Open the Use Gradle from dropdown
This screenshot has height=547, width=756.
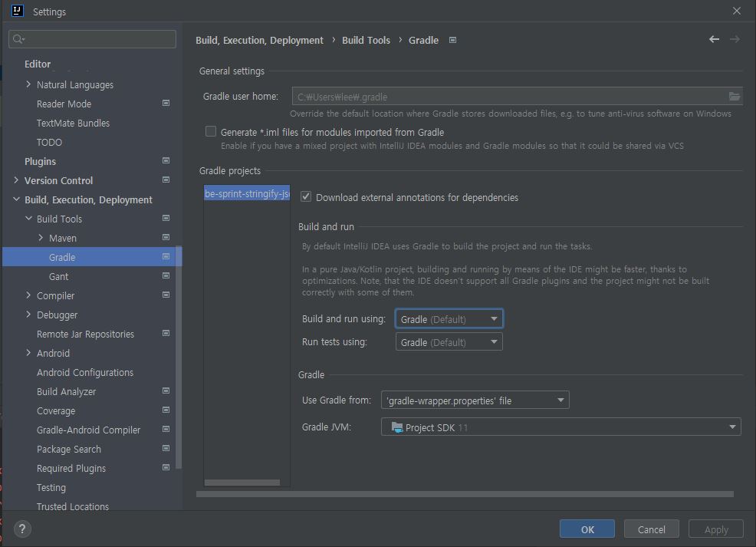click(x=475, y=400)
